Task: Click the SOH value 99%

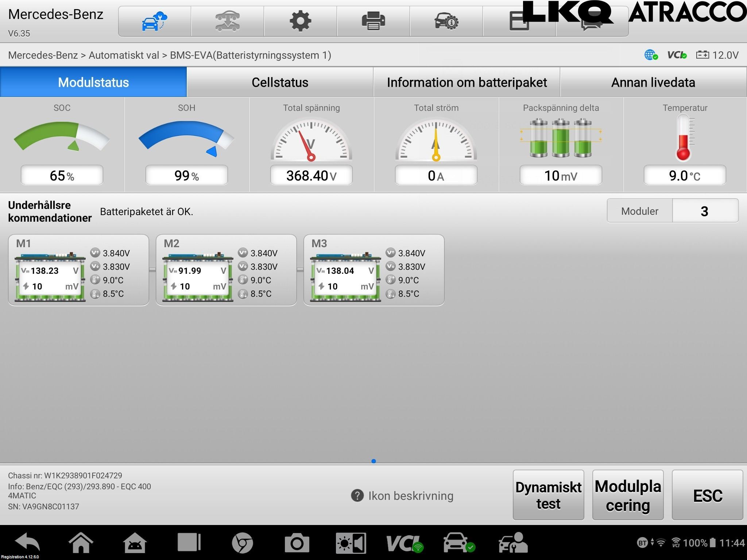Action: pos(187,175)
